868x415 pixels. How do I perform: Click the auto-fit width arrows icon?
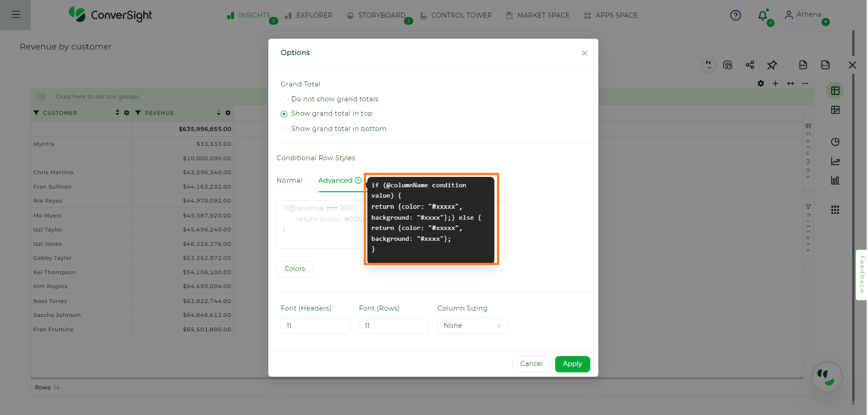[x=791, y=84]
